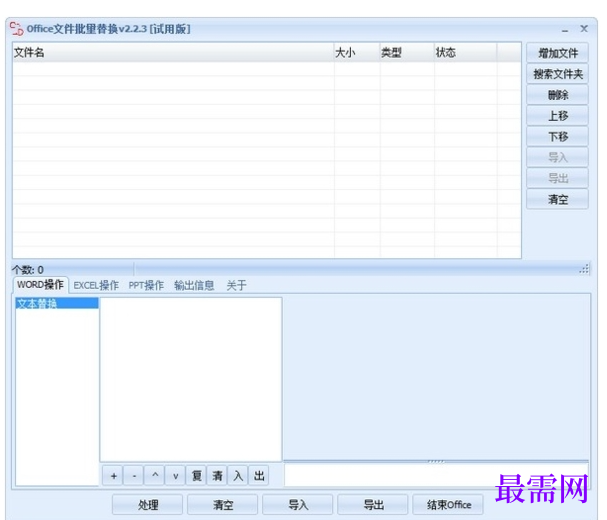The image size is (607, 520).
Task: Sort by 文件名 column header
Action: tap(173, 52)
